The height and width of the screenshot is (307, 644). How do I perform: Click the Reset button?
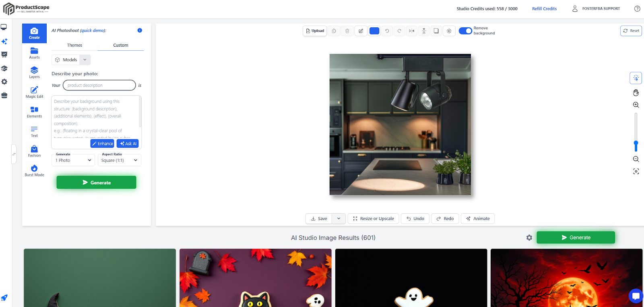(x=631, y=31)
